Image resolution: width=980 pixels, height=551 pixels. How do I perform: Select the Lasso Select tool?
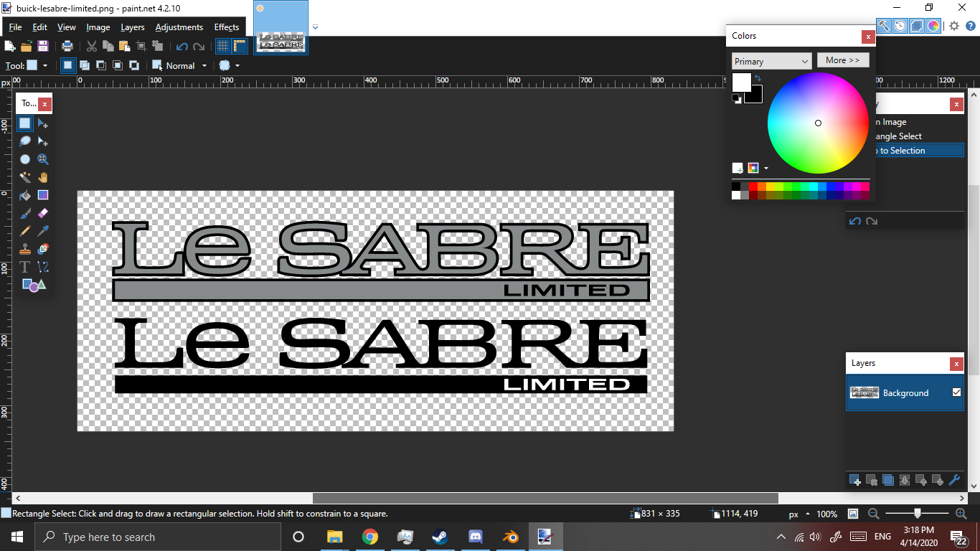25,141
